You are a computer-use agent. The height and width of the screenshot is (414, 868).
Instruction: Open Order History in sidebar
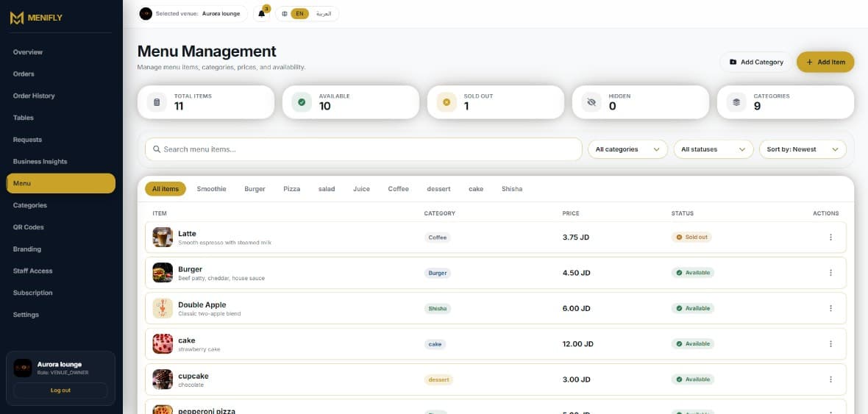click(61, 96)
